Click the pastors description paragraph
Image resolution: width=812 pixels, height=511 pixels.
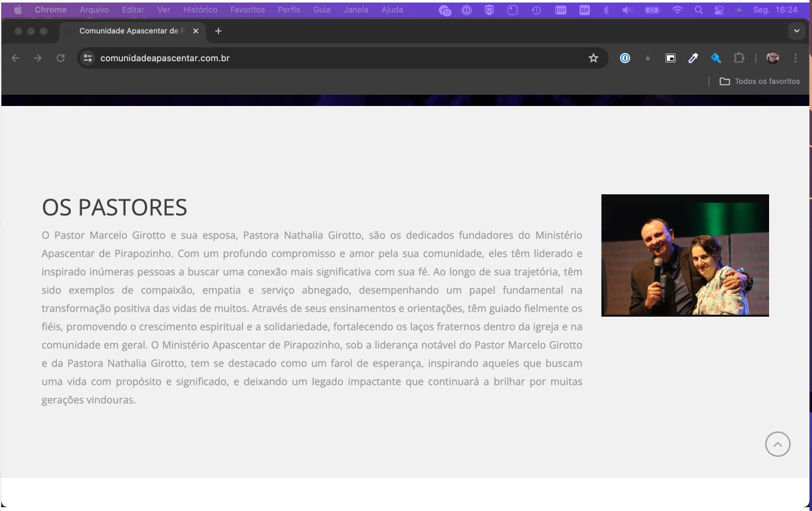click(x=312, y=317)
